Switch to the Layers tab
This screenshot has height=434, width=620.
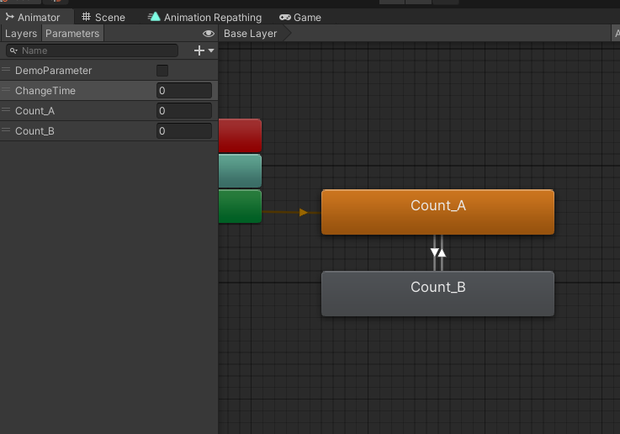21,34
